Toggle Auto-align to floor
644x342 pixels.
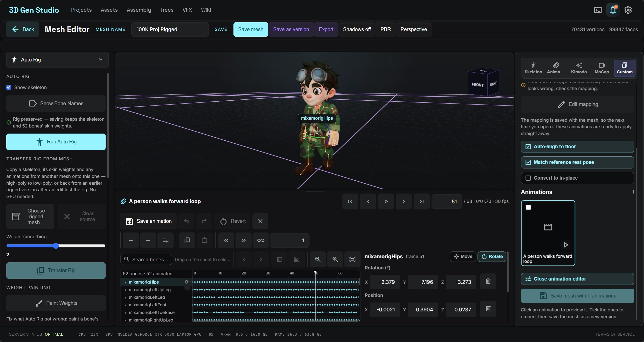[577, 147]
